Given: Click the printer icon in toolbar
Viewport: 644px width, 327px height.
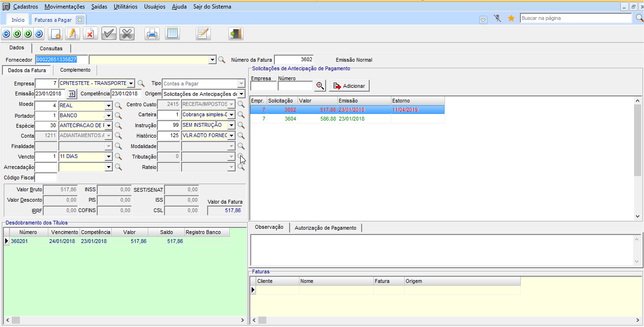Looking at the screenshot, I should 152,34.
